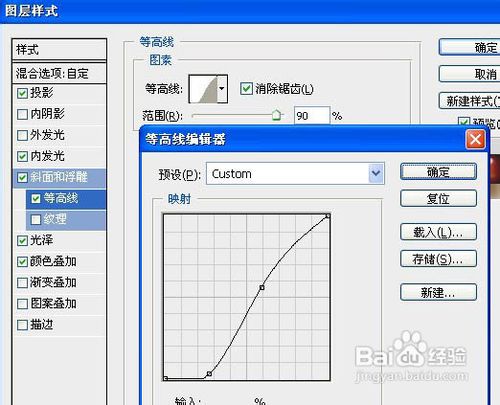Viewport: 500px width, 405px height.
Task: Click the contour curve thumbnail preview
Action: click(203, 89)
